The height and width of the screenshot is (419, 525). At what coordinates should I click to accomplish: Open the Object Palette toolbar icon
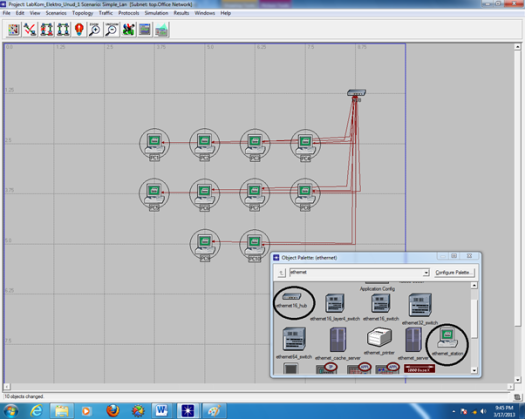(14, 30)
